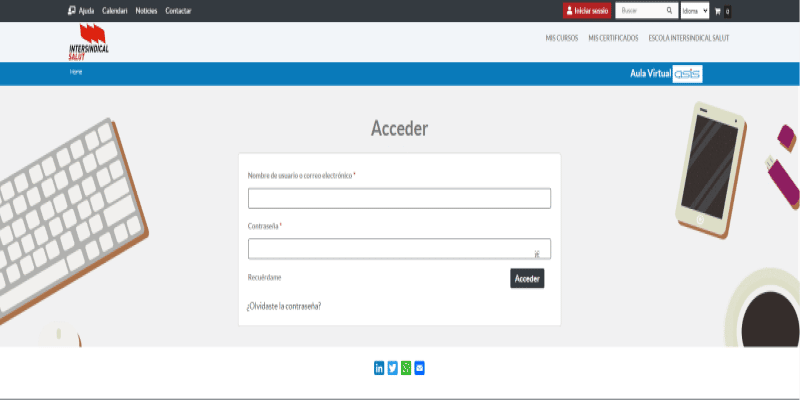The width and height of the screenshot is (800, 400).
Task: Share via the email envelope icon
Action: point(419,368)
